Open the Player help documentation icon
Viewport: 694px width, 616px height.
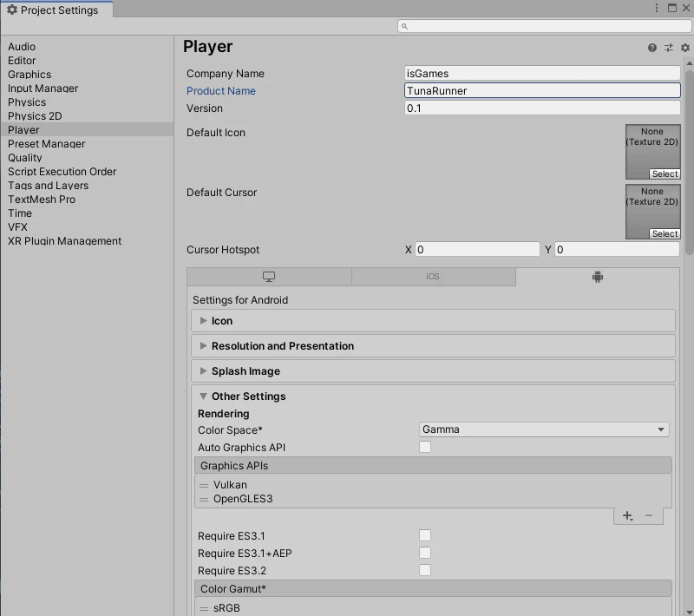pos(652,48)
